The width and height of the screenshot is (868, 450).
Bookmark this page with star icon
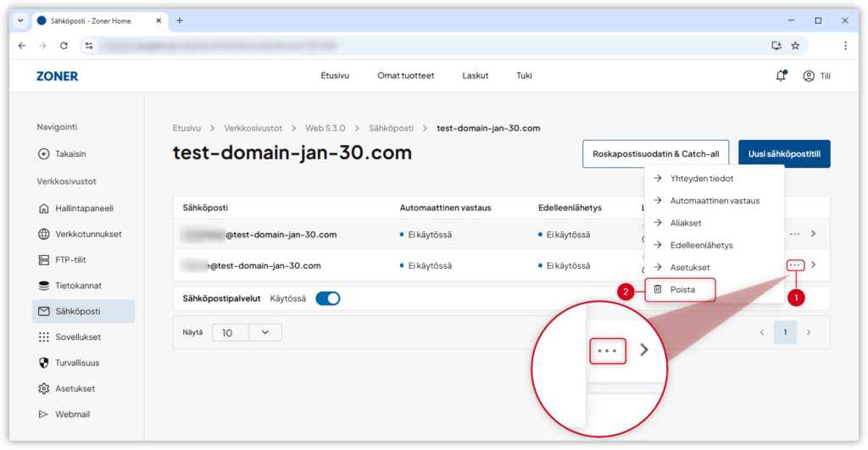tap(795, 46)
